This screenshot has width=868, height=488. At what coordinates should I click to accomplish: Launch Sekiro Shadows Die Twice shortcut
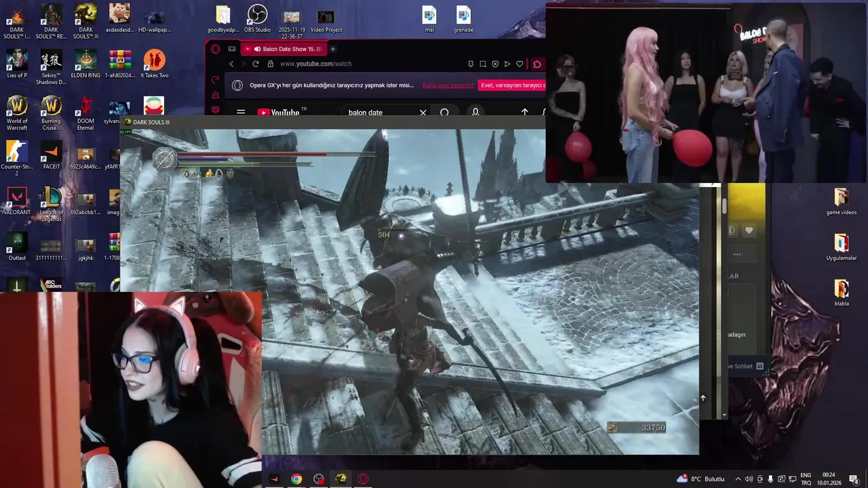coord(51,67)
